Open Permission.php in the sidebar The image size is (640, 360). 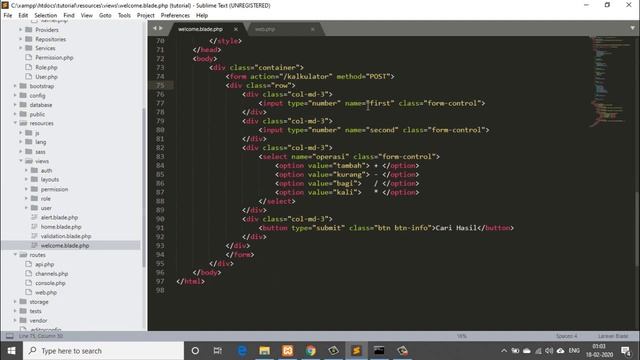click(54, 58)
